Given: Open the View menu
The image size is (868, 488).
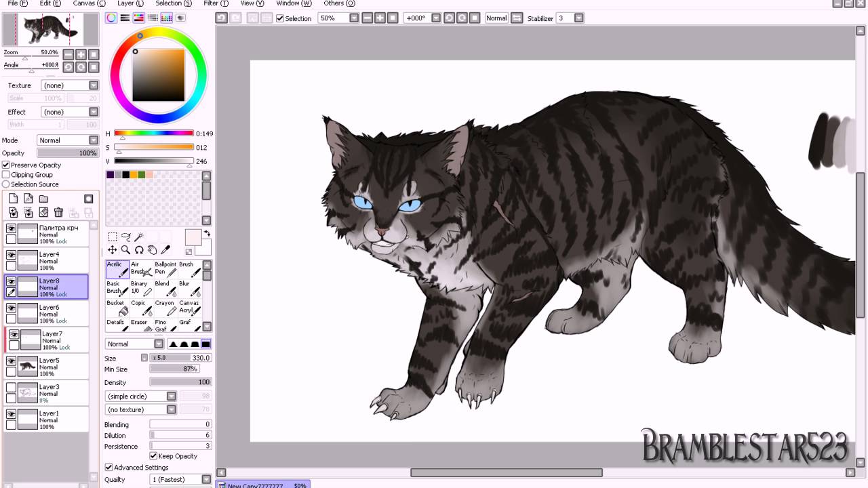Looking at the screenshot, I should 252,3.
